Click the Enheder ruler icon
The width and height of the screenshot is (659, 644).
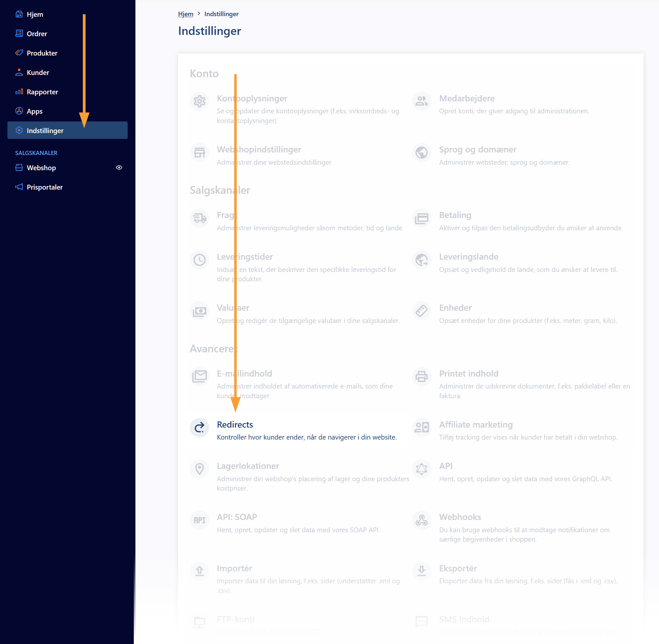[421, 311]
